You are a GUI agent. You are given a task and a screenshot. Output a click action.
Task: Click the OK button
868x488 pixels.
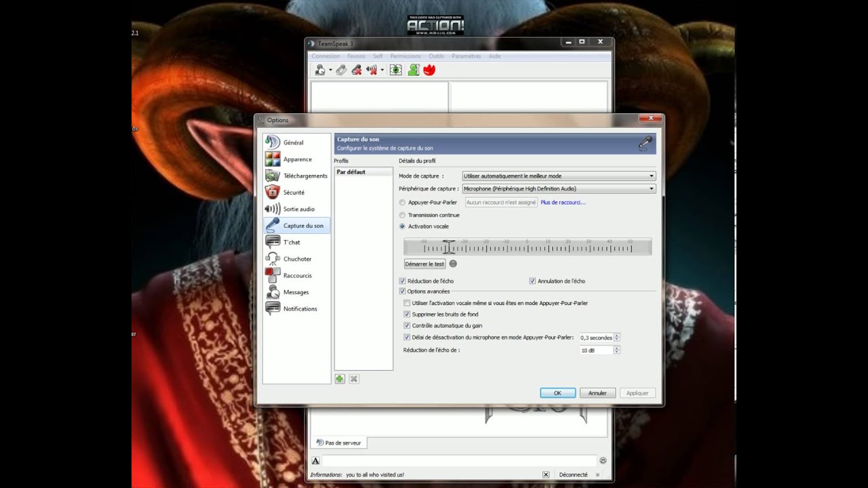(x=557, y=393)
